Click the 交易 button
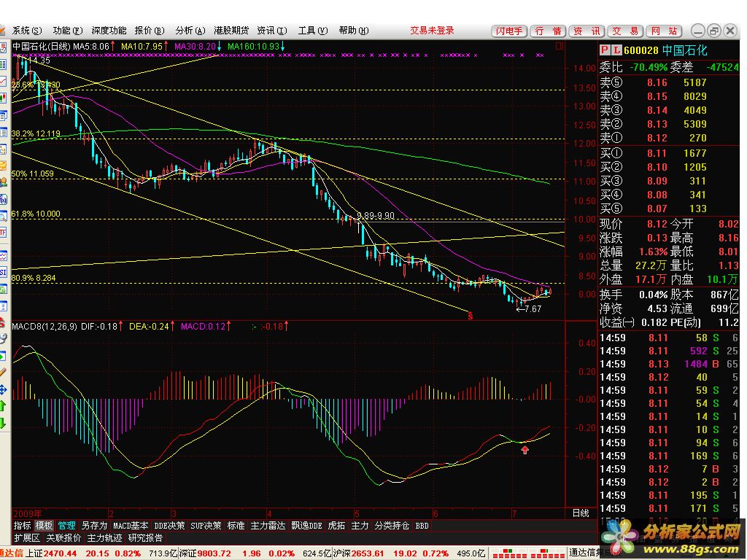Screen dimensions: 747x560 625,31
